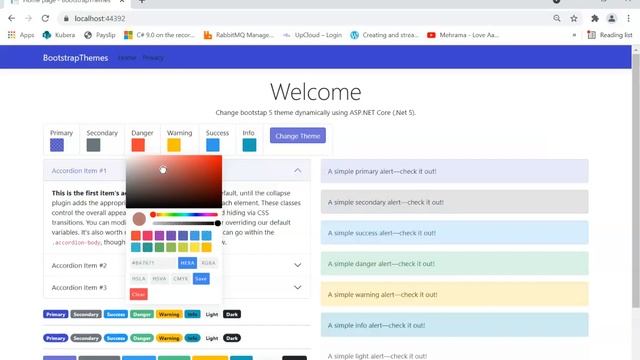The image size is (640, 360).
Task: Go to Privacy in the navbar
Action: click(x=153, y=58)
